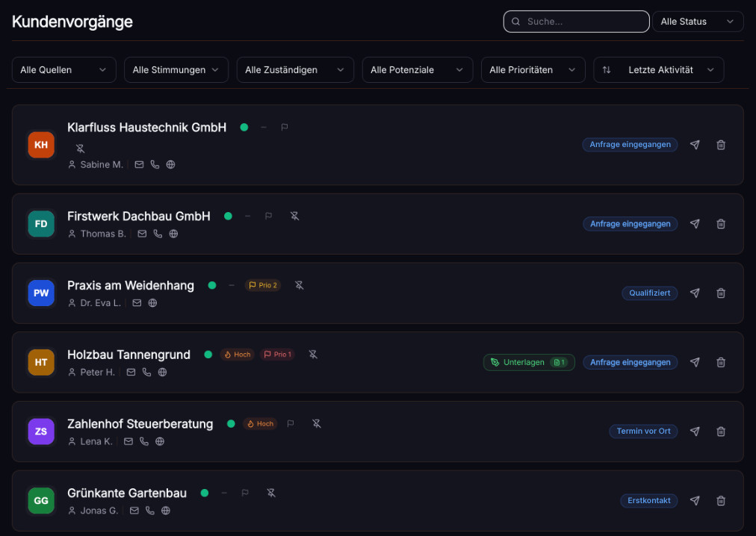Delete the Firstwerk Dachbau GmbH entry

[721, 224]
